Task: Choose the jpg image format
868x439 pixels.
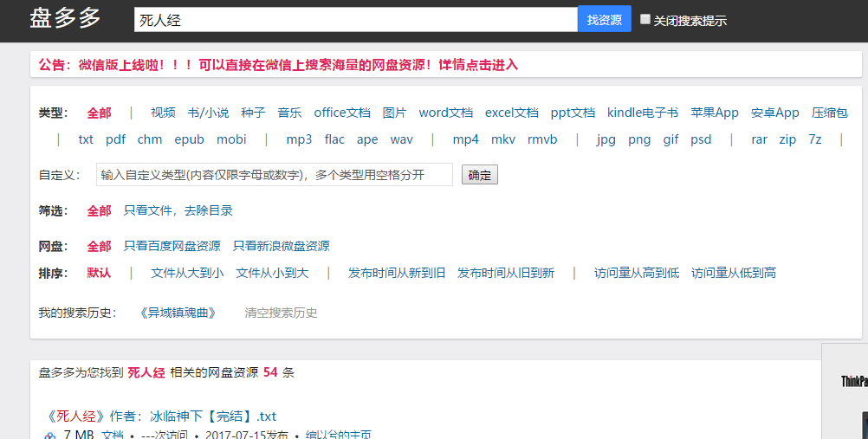Action: tap(606, 139)
